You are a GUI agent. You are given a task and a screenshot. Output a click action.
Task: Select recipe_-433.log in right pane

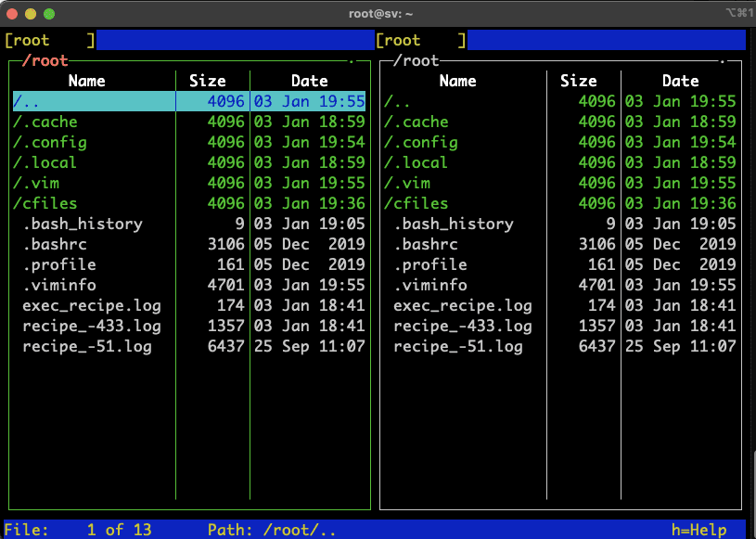click(560, 326)
